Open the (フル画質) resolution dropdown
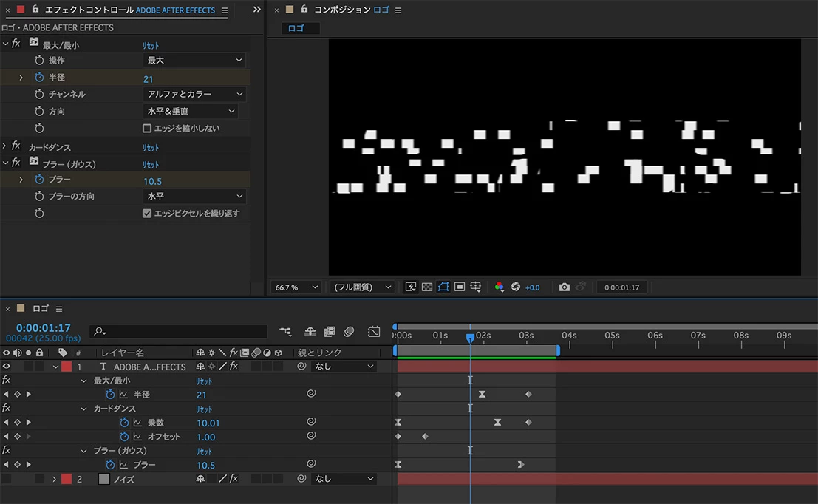Image resolution: width=818 pixels, height=504 pixels. pos(362,287)
